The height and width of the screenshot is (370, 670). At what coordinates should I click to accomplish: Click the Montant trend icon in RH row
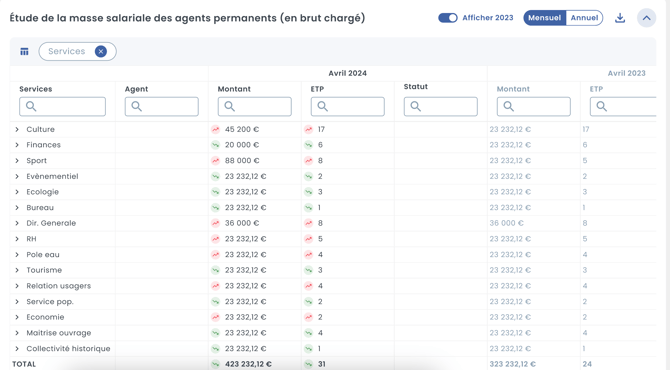(x=215, y=239)
